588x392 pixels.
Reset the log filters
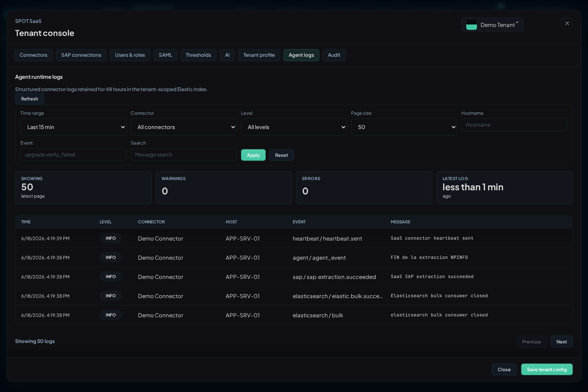[281, 155]
